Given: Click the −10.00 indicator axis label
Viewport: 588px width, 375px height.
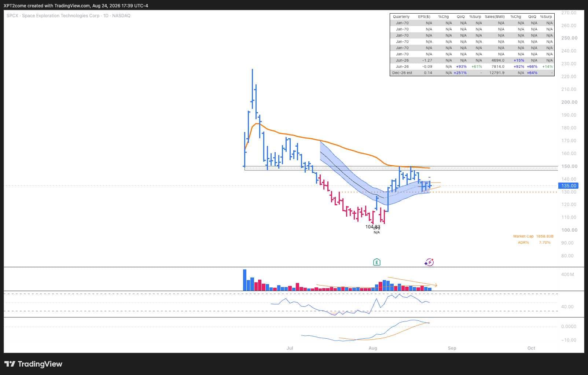Looking at the screenshot, I should [x=568, y=340].
